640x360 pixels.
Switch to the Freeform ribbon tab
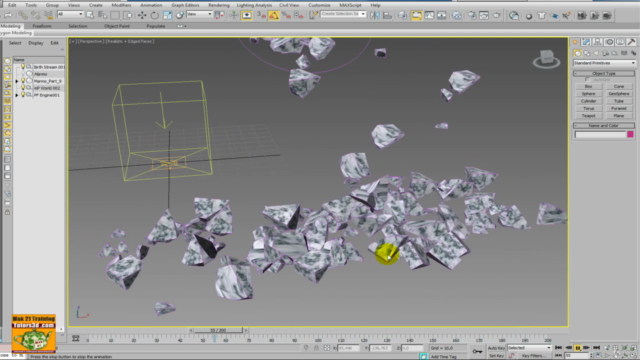pyautogui.click(x=42, y=26)
